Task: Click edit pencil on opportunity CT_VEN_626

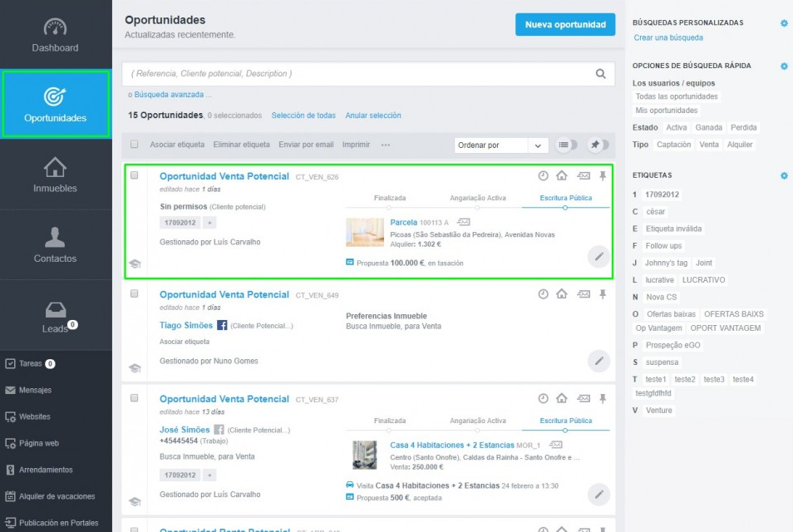Action: pos(598,256)
